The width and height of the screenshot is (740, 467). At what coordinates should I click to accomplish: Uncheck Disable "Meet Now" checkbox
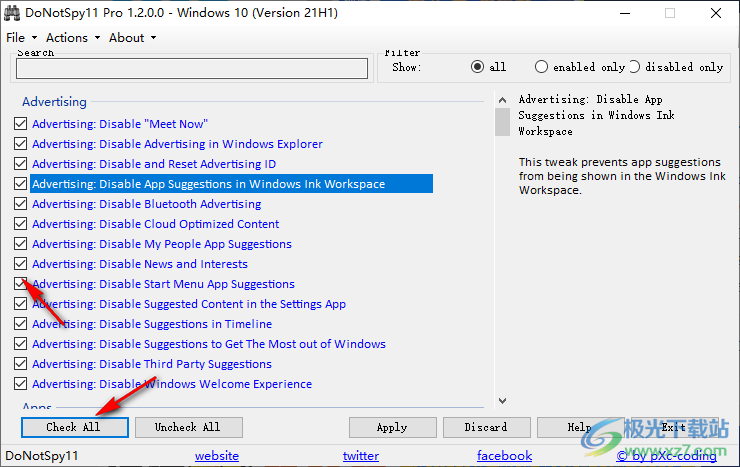click(x=20, y=124)
